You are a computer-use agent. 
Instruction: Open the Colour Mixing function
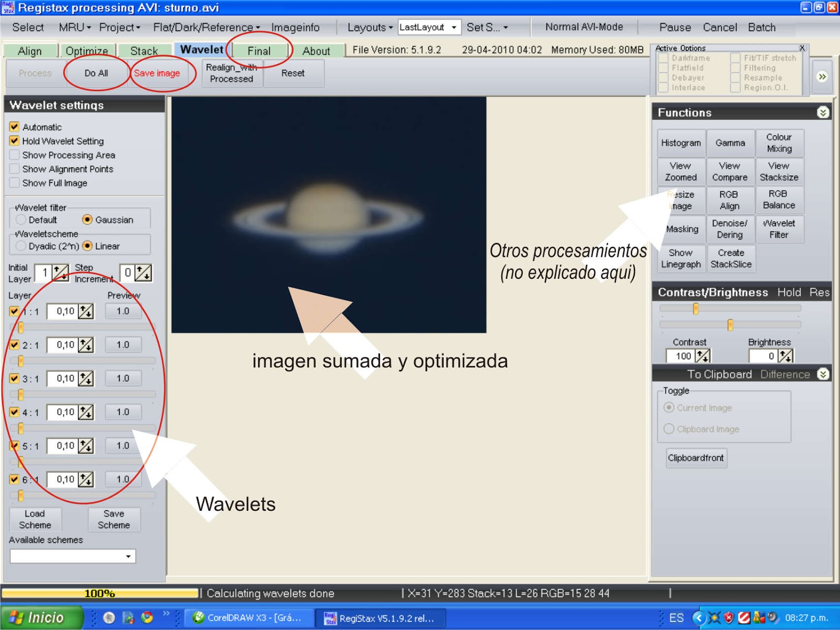[x=779, y=142]
